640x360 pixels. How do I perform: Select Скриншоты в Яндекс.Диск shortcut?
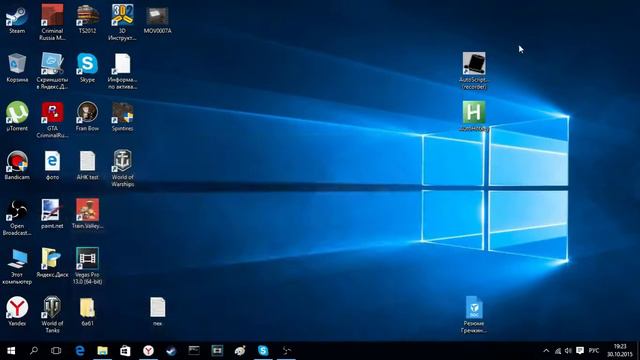pyautogui.click(x=52, y=71)
